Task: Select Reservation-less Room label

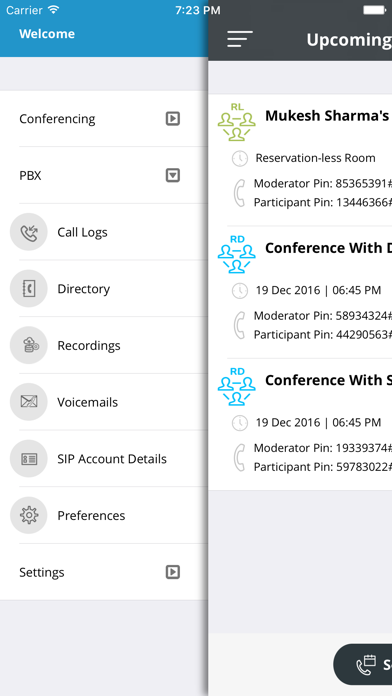Action: click(315, 158)
